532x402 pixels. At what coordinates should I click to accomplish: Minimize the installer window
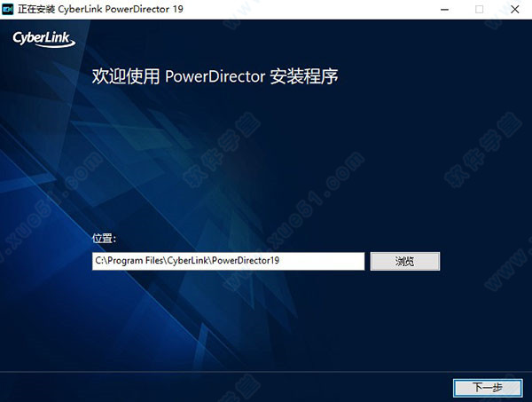coord(444,10)
